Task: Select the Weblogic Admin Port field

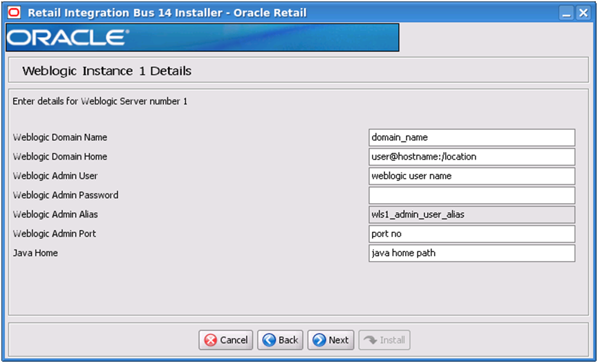Action: (471, 233)
